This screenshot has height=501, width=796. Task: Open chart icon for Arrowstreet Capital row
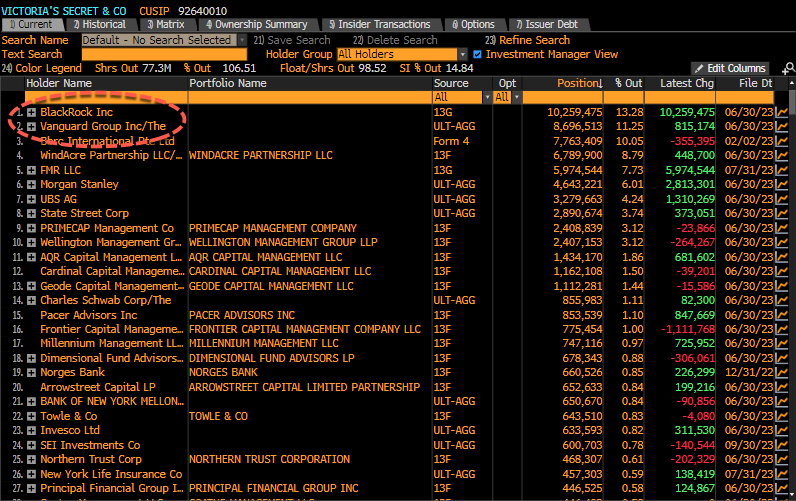point(781,387)
